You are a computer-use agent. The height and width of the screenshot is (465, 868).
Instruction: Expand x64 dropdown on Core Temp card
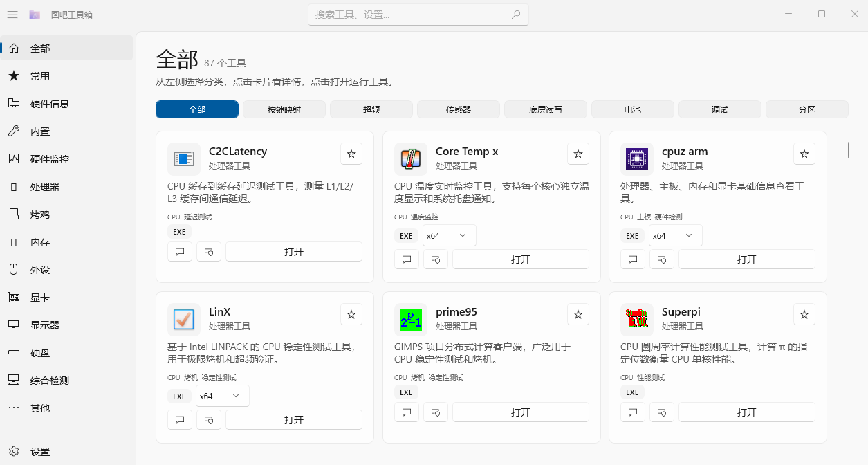pyautogui.click(x=449, y=236)
